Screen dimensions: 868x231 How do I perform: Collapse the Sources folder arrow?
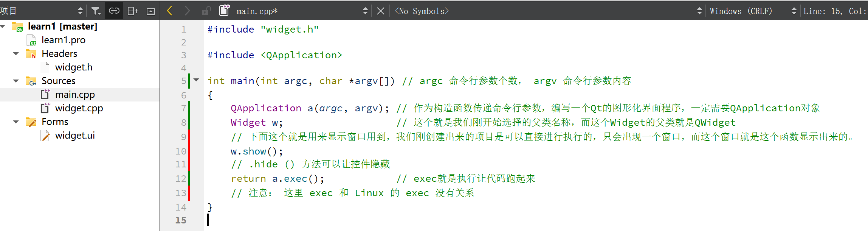(x=16, y=81)
